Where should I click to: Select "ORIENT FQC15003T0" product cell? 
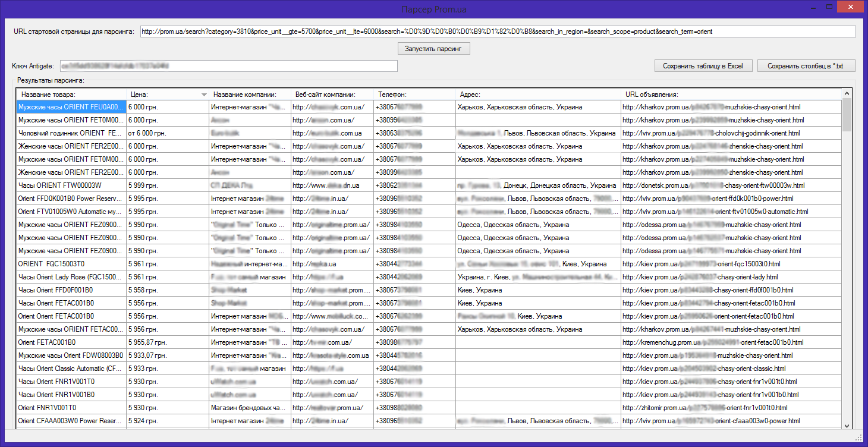pos(71,264)
